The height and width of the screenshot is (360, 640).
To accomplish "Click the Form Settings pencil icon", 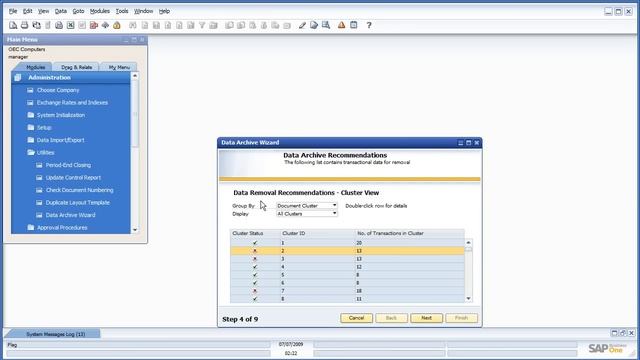I will [x=302, y=25].
